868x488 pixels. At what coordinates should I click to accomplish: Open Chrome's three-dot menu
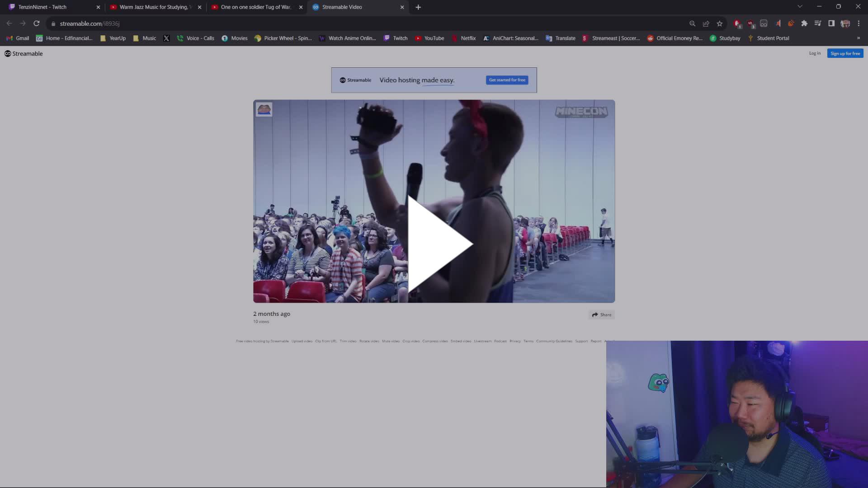859,23
